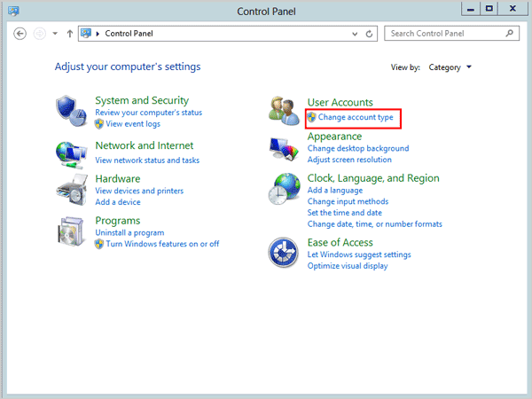The height and width of the screenshot is (399, 532).
Task: Expand the address bar history dropdown
Action: (355, 34)
